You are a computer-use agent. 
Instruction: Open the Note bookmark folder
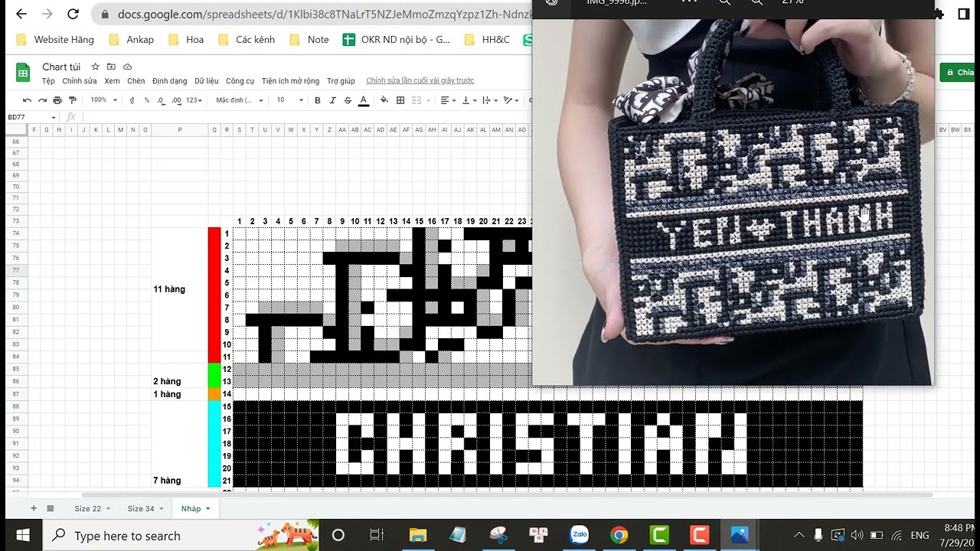pyautogui.click(x=309, y=40)
